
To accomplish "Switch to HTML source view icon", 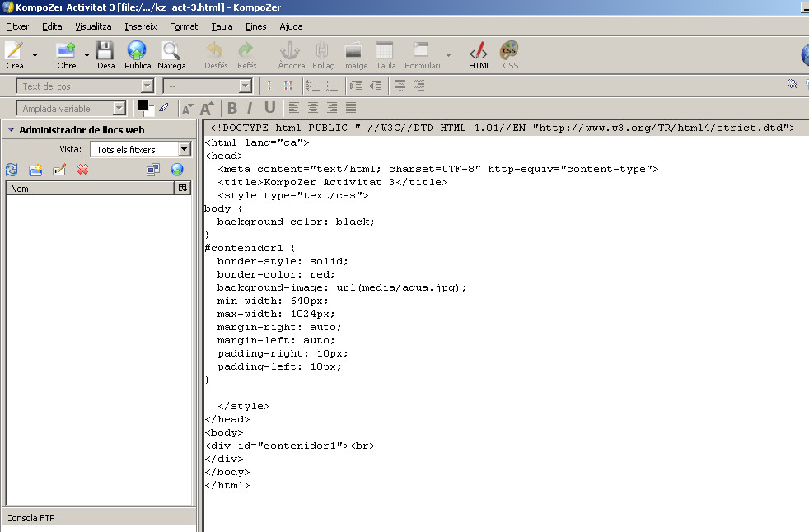I will pos(479,50).
